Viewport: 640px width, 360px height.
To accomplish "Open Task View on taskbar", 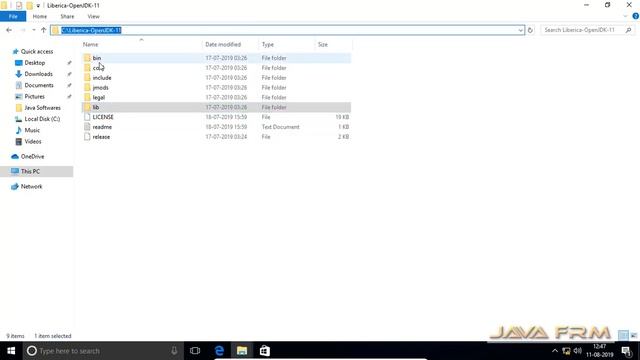I will (x=195, y=351).
